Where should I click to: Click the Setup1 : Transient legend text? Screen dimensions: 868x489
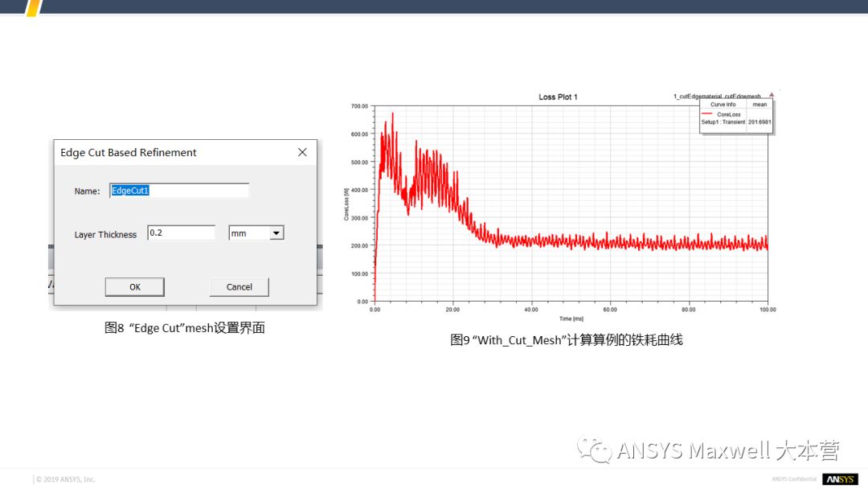pos(723,121)
